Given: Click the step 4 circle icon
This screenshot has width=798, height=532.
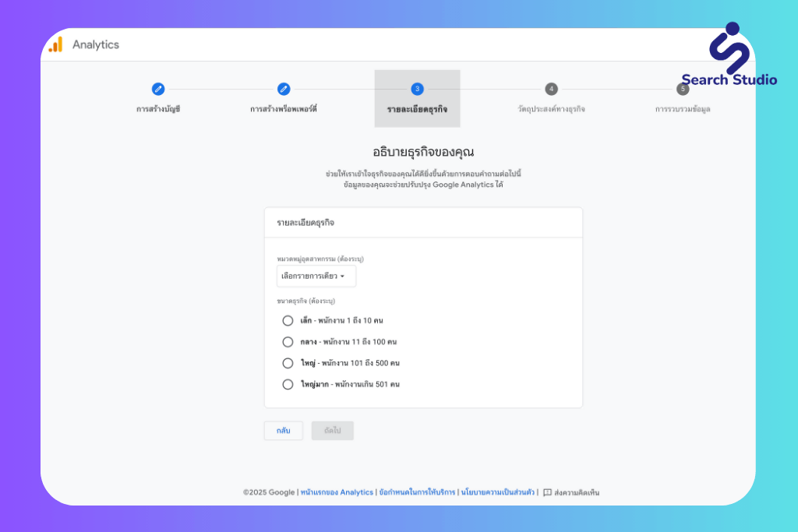Looking at the screenshot, I should [x=551, y=89].
